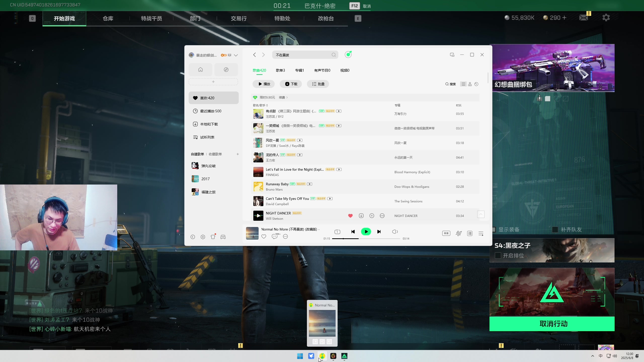Show hidden system tray icons
This screenshot has width=644, height=362.
click(593, 356)
